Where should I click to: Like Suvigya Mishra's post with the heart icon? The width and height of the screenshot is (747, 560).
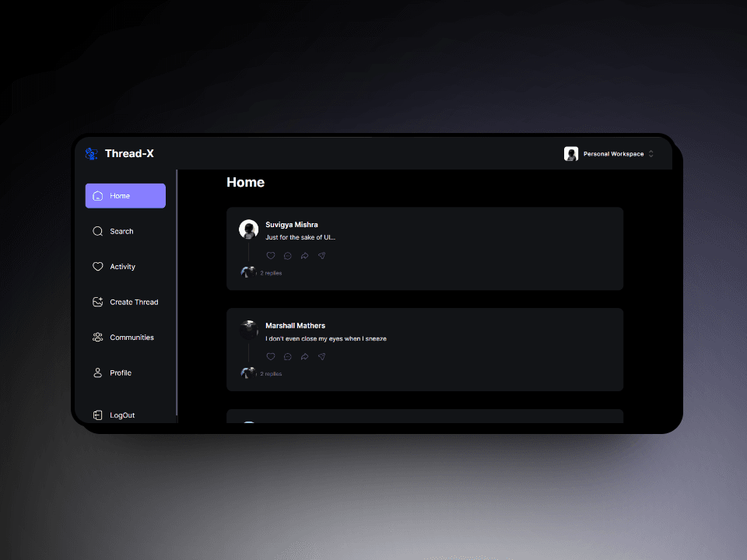(x=271, y=256)
